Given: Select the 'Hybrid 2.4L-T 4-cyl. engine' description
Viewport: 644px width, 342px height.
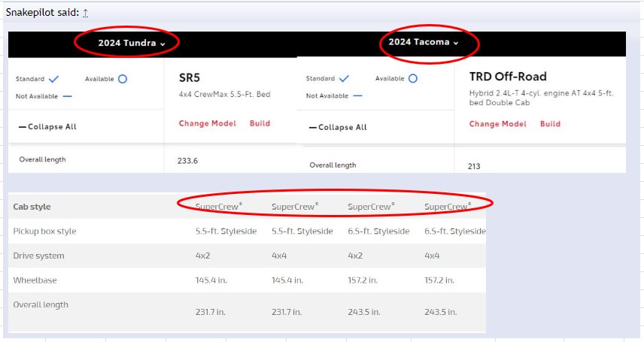Looking at the screenshot, I should tap(542, 98).
